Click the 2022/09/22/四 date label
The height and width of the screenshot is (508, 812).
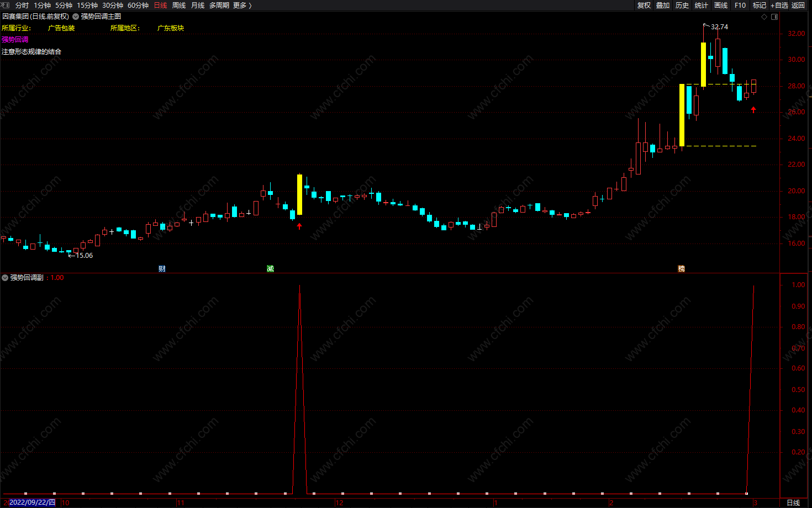[x=33, y=502]
